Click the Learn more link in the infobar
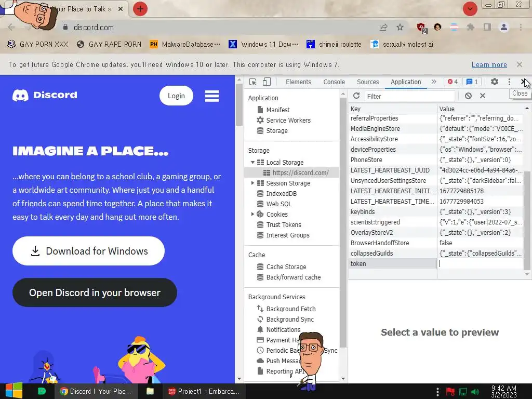Image resolution: width=532 pixels, height=399 pixels. coord(489,64)
